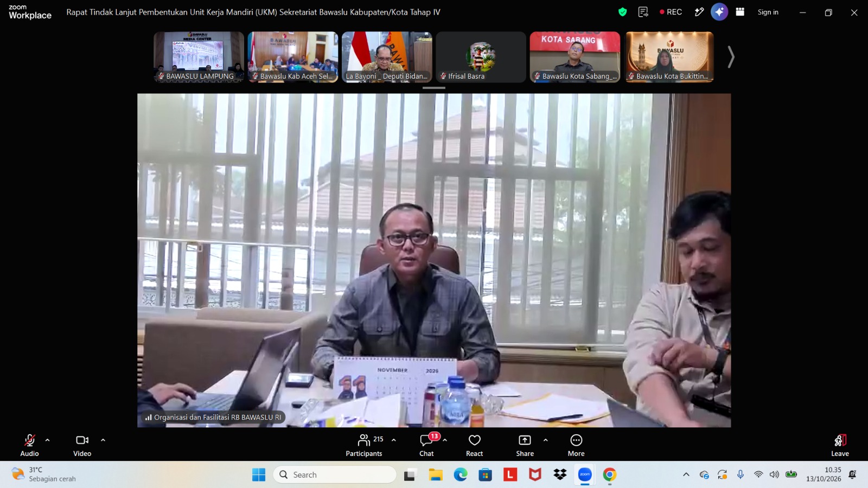
Task: Select the Bawaslu Kota Sabang thumbnail
Action: (575, 57)
